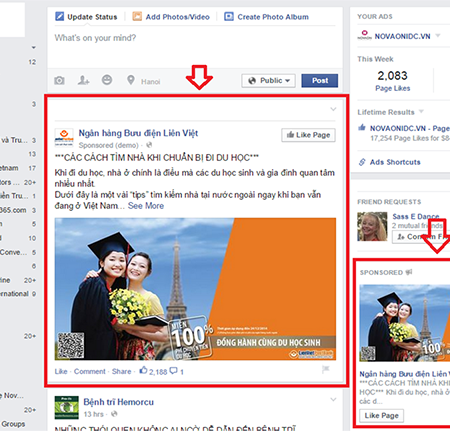Click 2,083 Page Likes stat
Screen dimensions: 450x431
[x=393, y=80]
